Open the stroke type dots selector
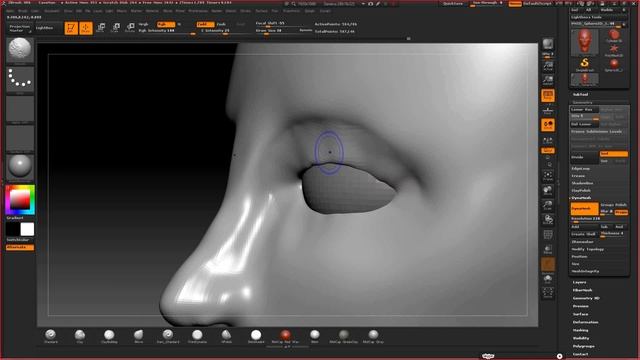640x360 pixels. coord(20,79)
